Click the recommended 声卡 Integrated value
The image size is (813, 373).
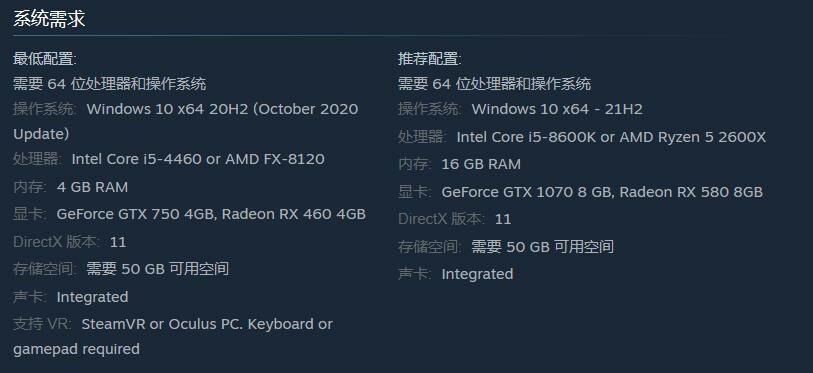point(477,274)
